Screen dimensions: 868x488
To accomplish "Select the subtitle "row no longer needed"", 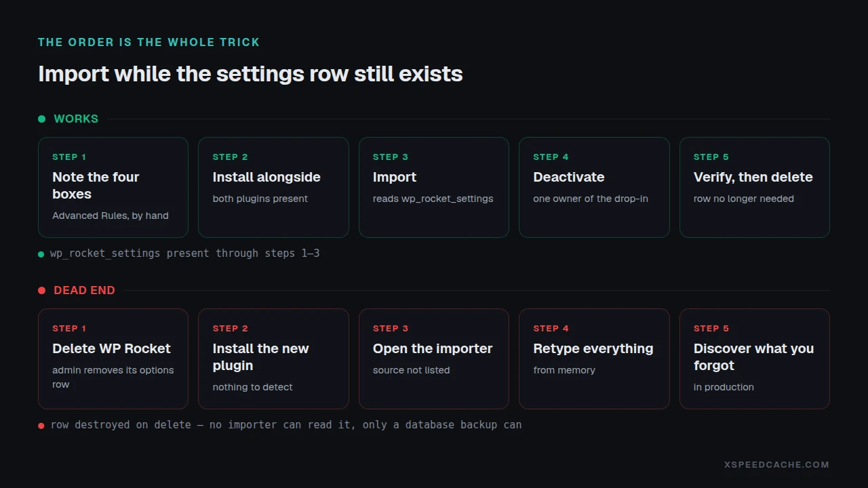I will 744,199.
